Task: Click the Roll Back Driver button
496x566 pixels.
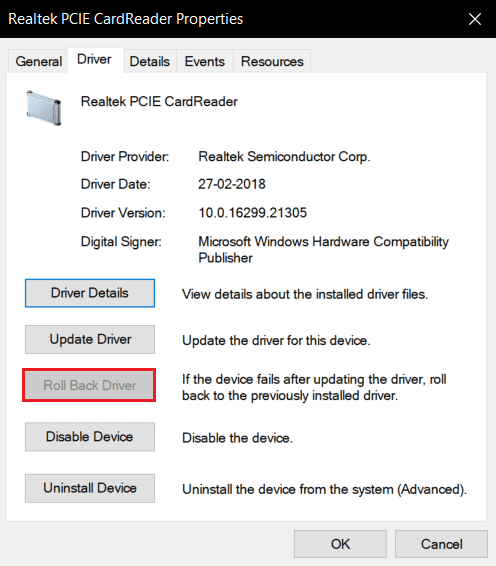Action: (x=90, y=385)
